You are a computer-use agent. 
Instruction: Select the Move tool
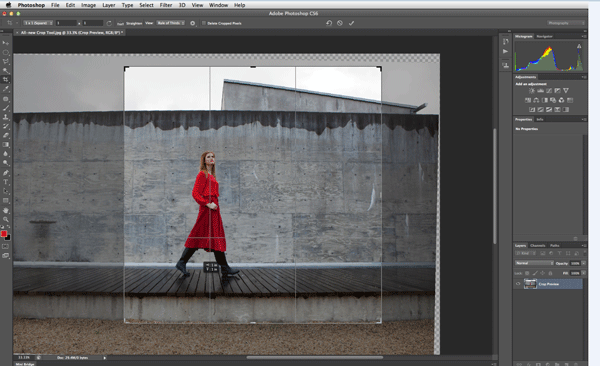pos(5,43)
